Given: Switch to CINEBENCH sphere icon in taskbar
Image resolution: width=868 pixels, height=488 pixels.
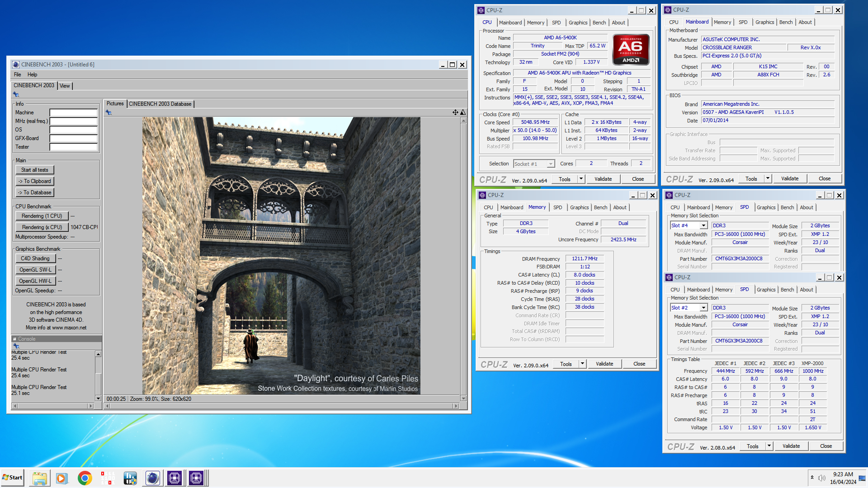Looking at the screenshot, I should (x=152, y=478).
